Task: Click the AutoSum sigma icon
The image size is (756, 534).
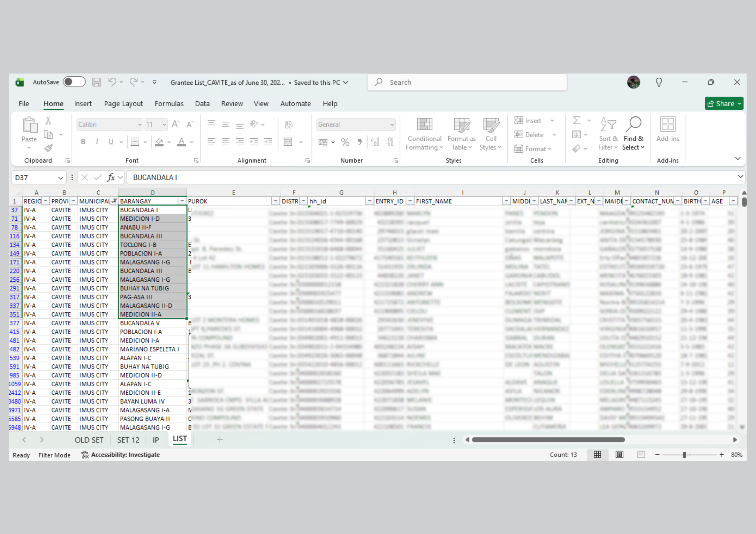Action: coord(577,120)
